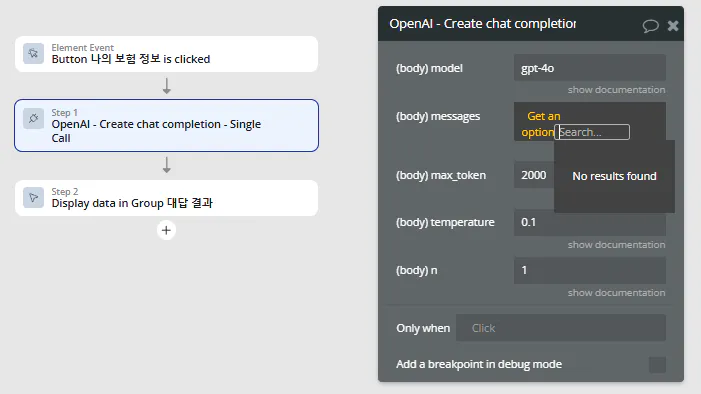This screenshot has width=701, height=394.
Task: Toggle Add a breakpoint in debug mode
Action: pyautogui.click(x=657, y=364)
